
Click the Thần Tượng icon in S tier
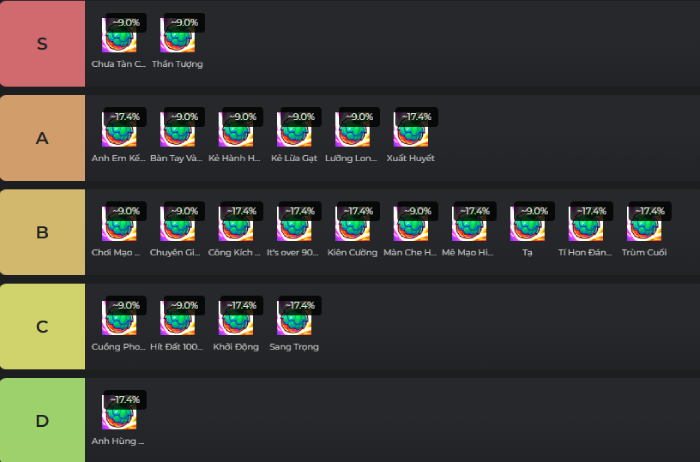(x=177, y=37)
